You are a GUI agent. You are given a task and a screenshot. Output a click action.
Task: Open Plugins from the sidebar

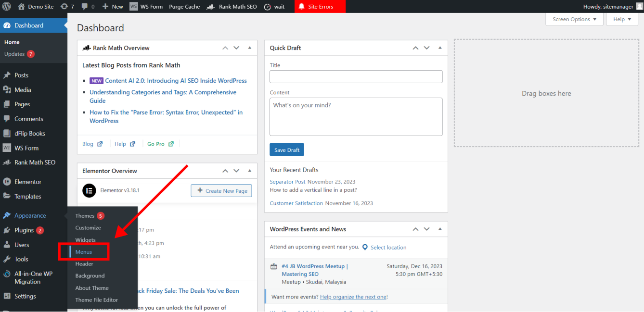(24, 230)
